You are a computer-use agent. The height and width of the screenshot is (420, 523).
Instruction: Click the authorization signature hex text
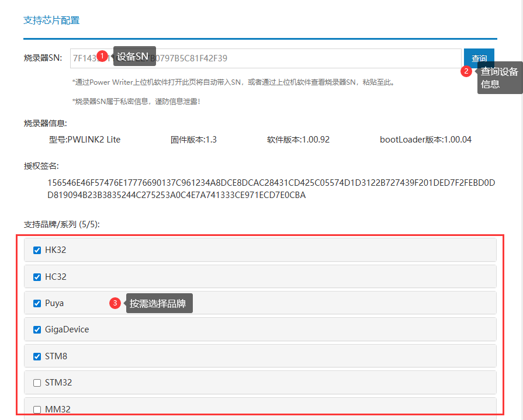(x=271, y=189)
